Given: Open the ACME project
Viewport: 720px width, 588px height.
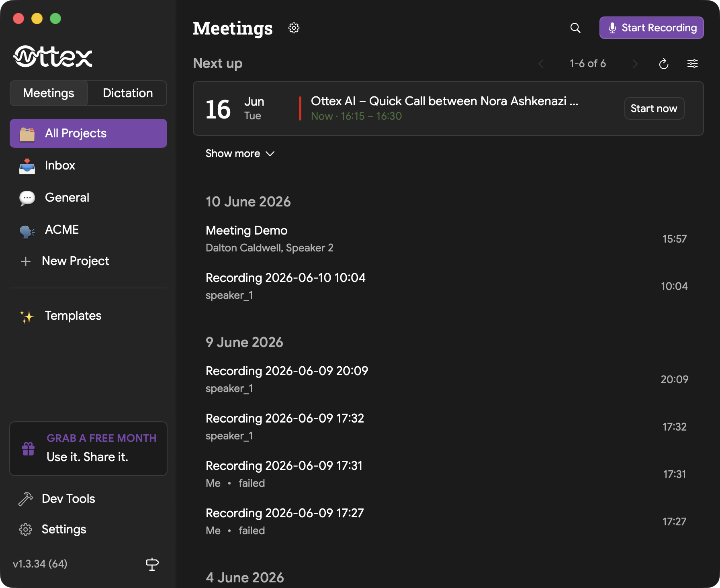Looking at the screenshot, I should (88, 230).
